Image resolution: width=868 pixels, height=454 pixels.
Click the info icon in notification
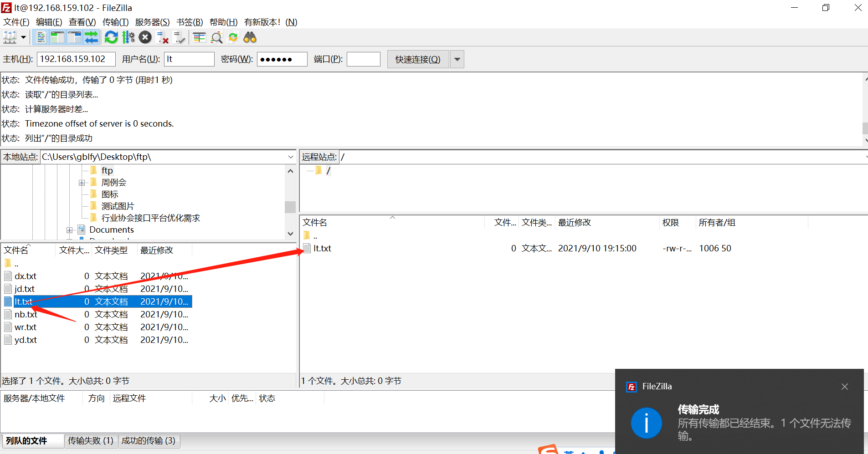coord(646,423)
